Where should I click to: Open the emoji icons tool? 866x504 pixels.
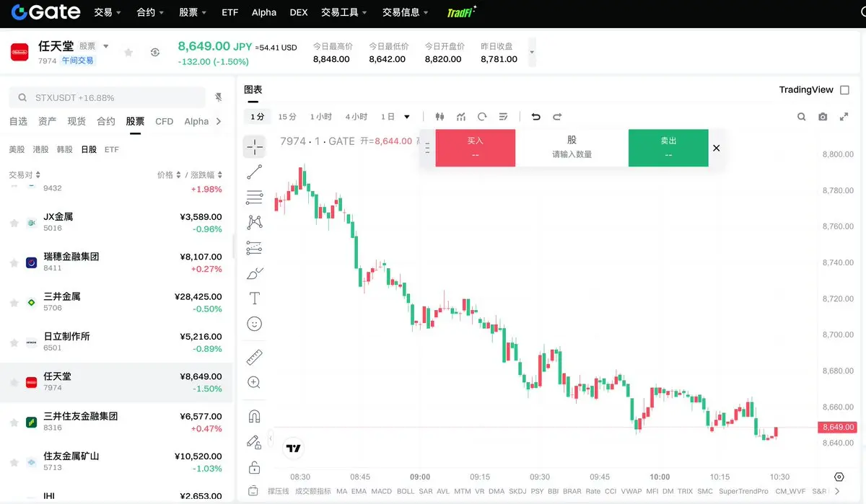pos(254,324)
